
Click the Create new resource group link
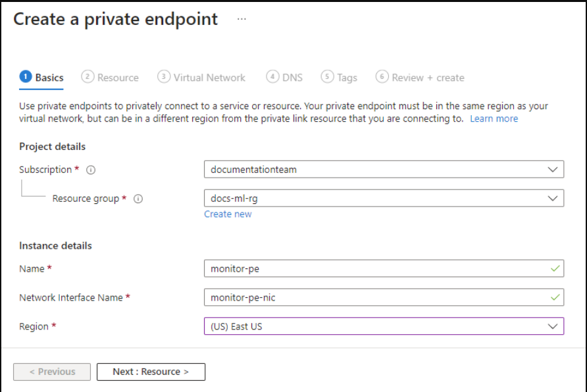228,214
